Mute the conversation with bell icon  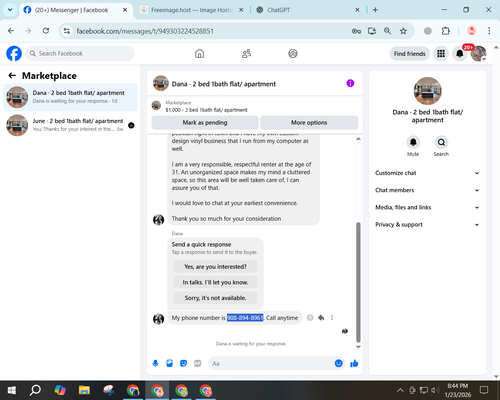click(x=413, y=142)
